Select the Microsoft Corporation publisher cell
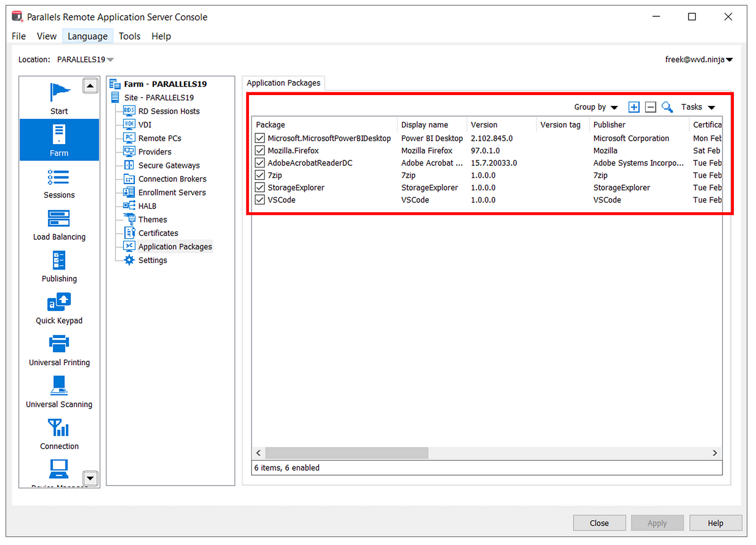The image size is (756, 545). tap(631, 138)
